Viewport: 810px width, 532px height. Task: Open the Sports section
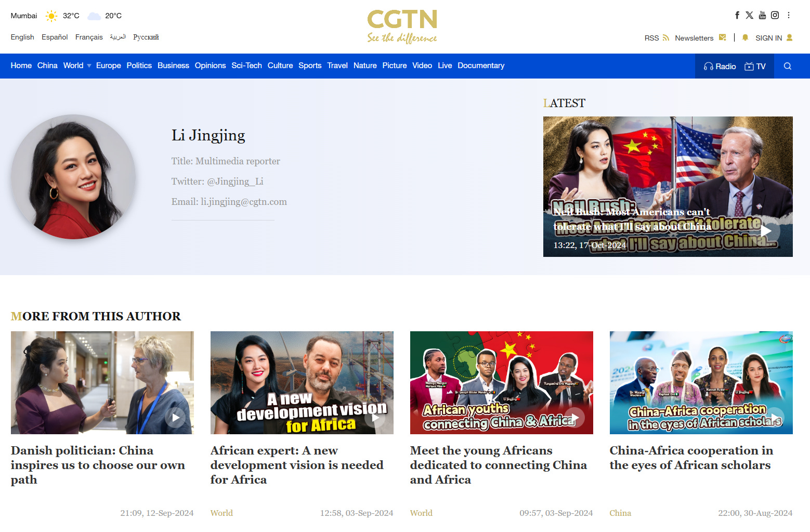click(310, 66)
